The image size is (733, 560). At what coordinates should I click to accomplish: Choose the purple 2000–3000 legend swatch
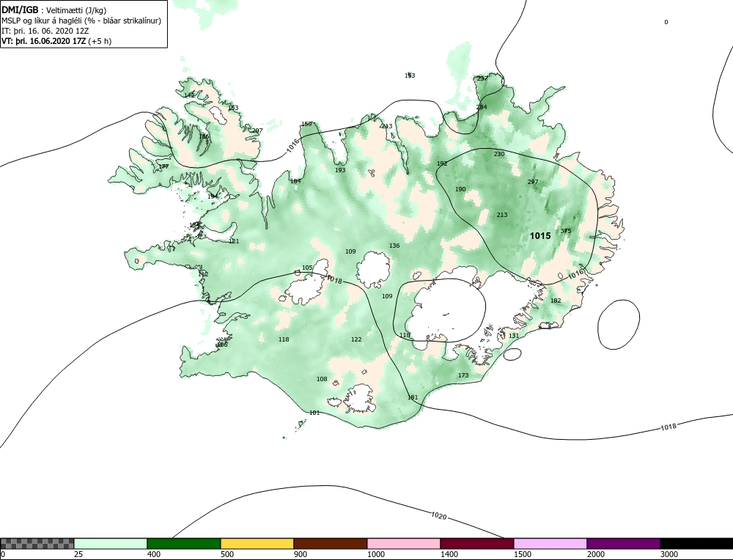click(623, 543)
